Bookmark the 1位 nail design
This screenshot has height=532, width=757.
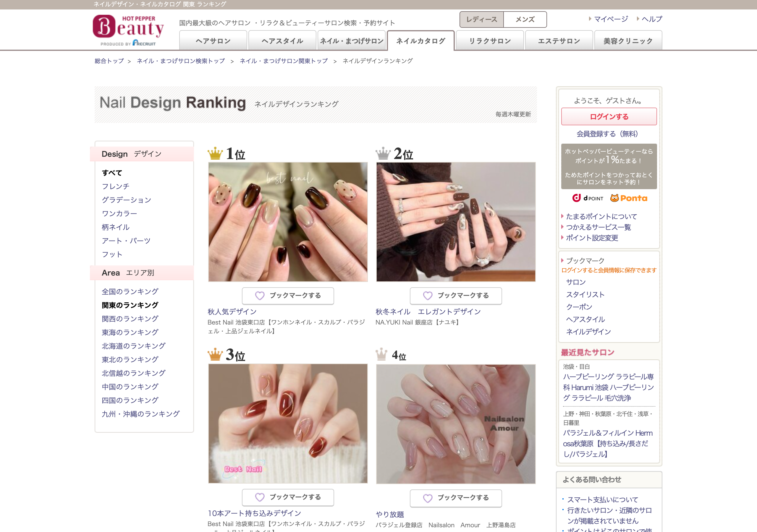point(288,296)
